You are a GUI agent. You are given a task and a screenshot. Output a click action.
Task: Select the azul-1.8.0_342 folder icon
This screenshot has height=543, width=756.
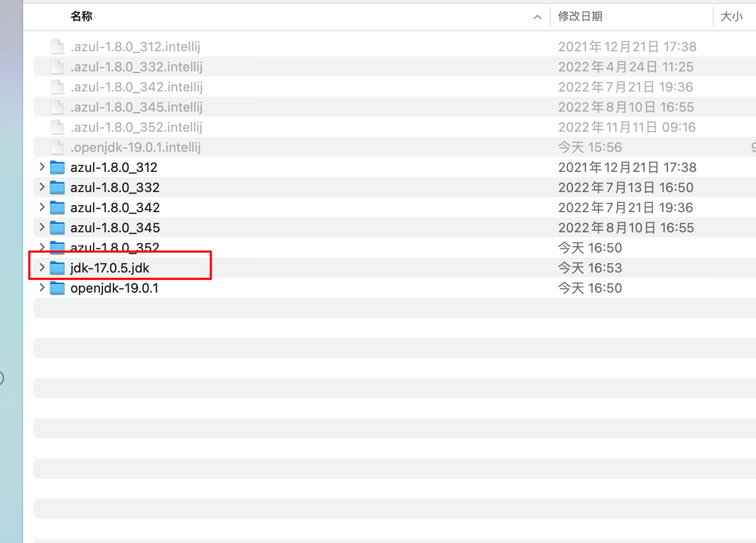pyautogui.click(x=57, y=208)
